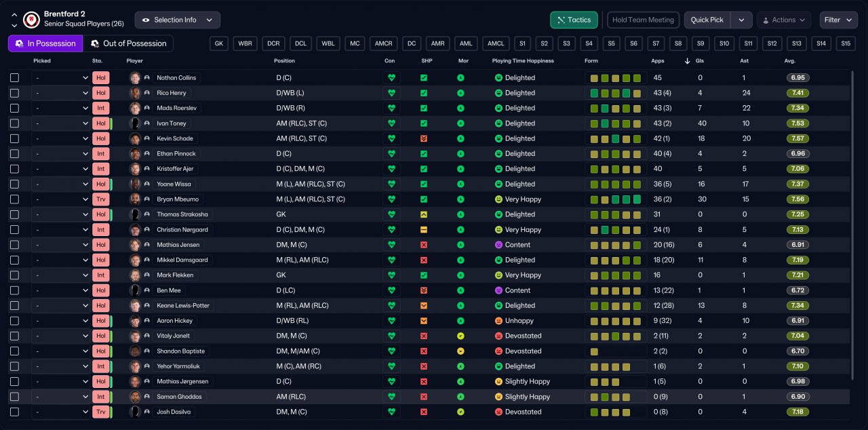Click Nathan Collins' condition heart icon
This screenshot has height=430, width=868.
pos(391,78)
